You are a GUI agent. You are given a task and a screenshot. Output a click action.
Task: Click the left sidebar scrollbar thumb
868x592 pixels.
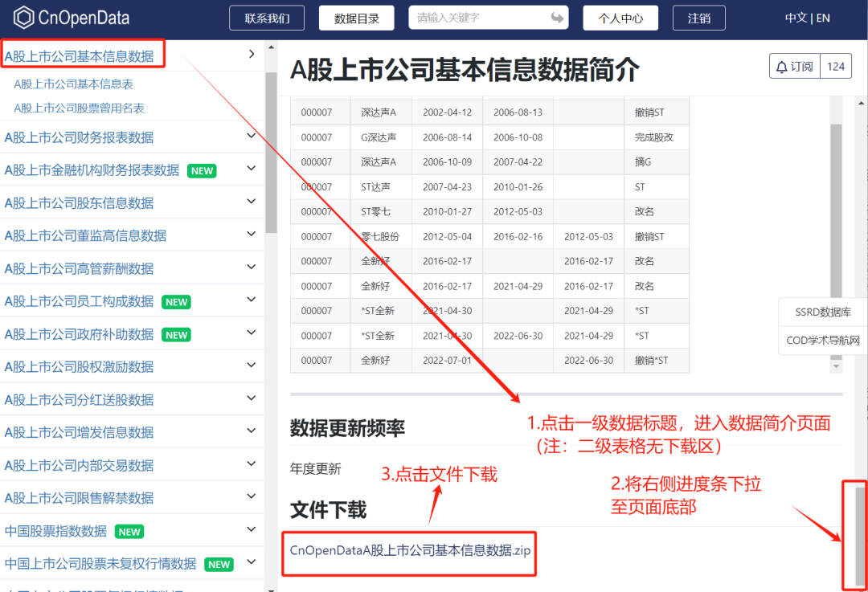pyautogui.click(x=271, y=153)
